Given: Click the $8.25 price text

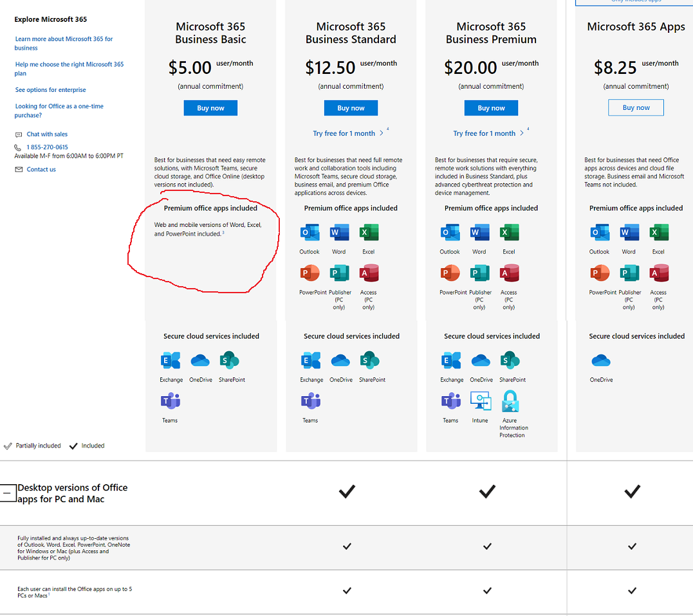Looking at the screenshot, I should click(x=615, y=68).
